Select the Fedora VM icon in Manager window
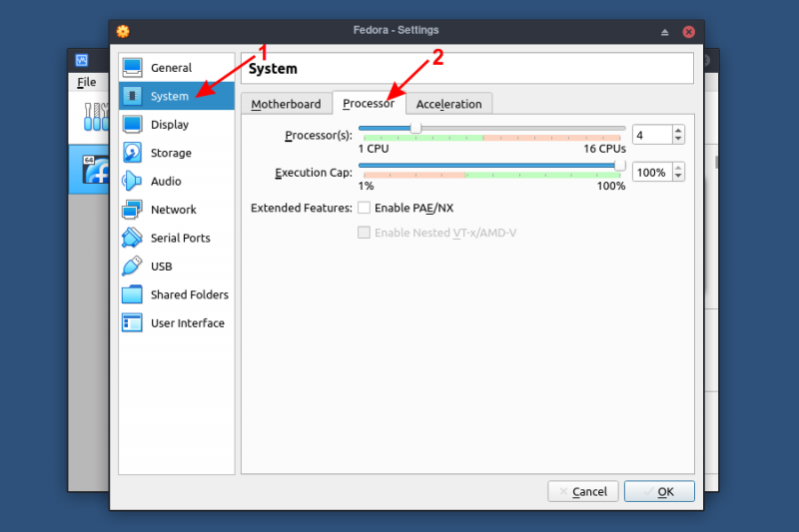The height and width of the screenshot is (532, 799). pos(96,170)
